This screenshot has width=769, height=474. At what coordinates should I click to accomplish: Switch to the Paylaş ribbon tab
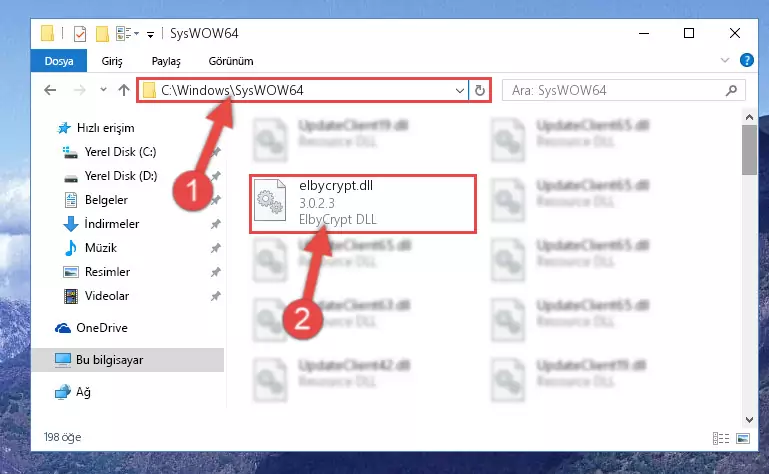[x=166, y=61]
